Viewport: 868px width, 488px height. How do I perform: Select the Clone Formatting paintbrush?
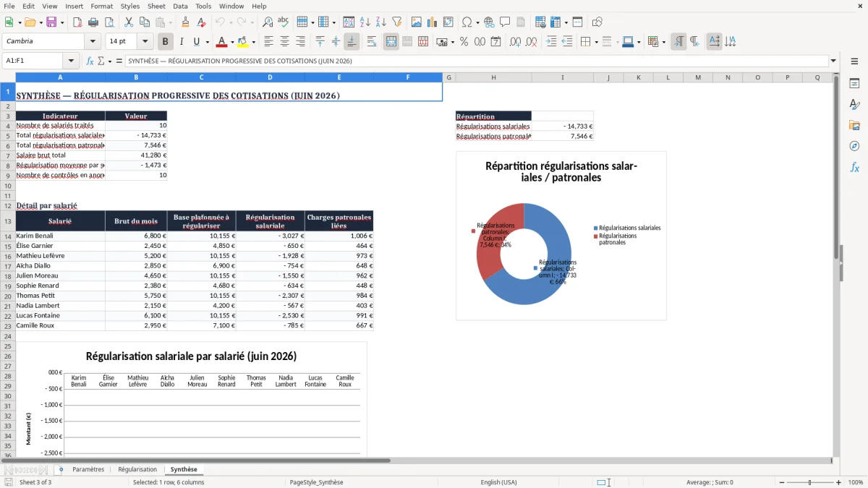click(x=186, y=22)
